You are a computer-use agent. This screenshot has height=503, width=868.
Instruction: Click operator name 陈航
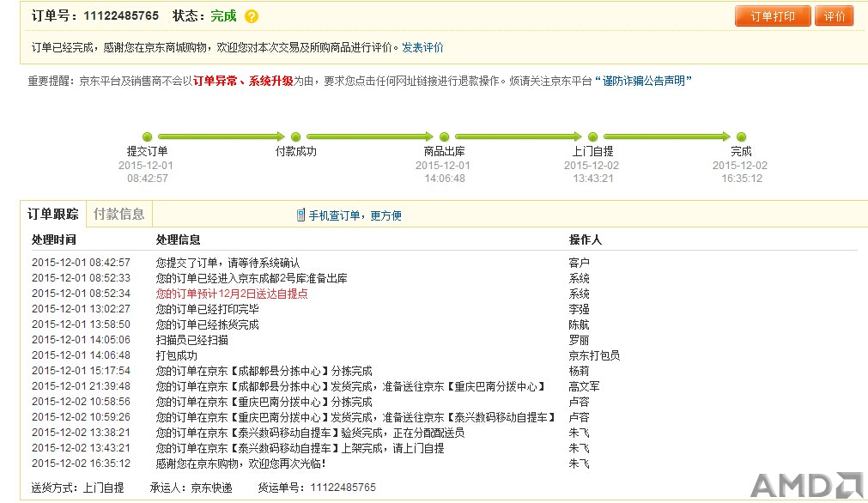pyautogui.click(x=579, y=324)
